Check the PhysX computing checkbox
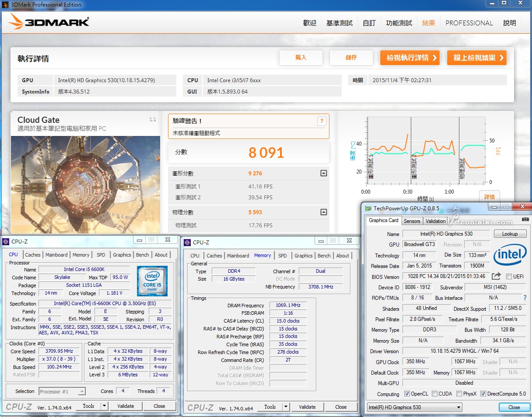The width and height of the screenshot is (532, 417). (459, 394)
